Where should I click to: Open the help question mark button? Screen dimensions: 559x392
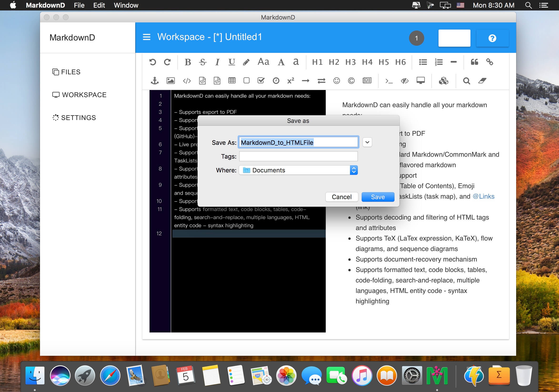(492, 38)
